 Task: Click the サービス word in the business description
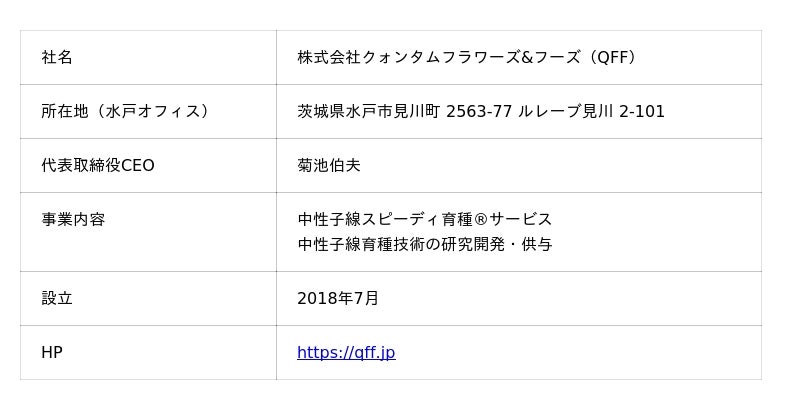pos(521,219)
